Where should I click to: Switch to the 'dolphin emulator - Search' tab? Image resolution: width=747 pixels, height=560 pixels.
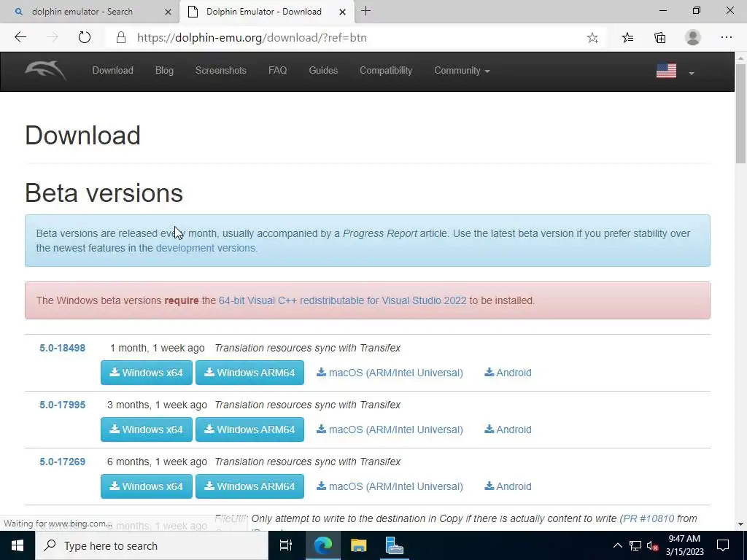click(x=90, y=12)
